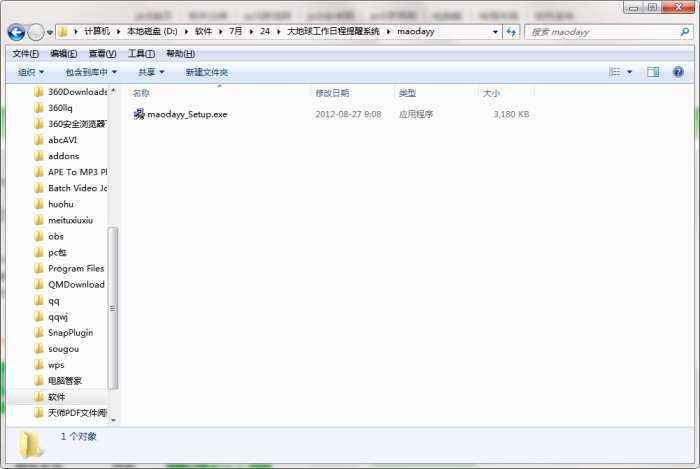This screenshot has width=700, height=469.
Task: Click the qq folder icon
Action: [x=39, y=301]
